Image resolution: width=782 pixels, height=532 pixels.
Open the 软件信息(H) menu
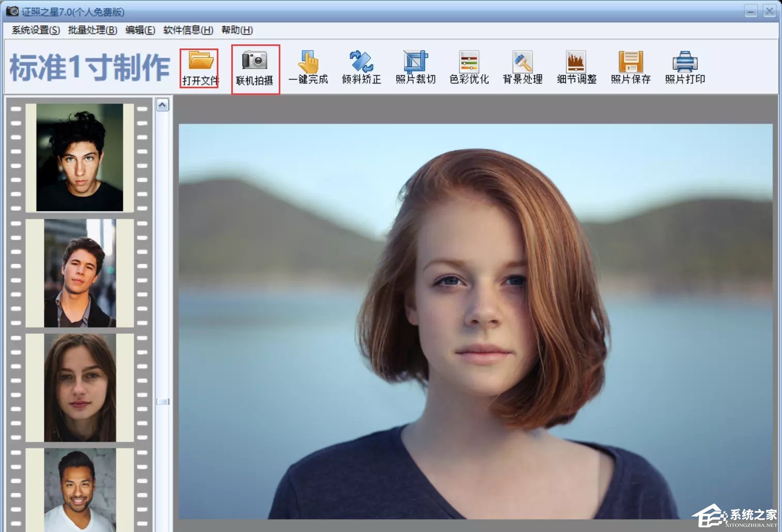point(188,30)
